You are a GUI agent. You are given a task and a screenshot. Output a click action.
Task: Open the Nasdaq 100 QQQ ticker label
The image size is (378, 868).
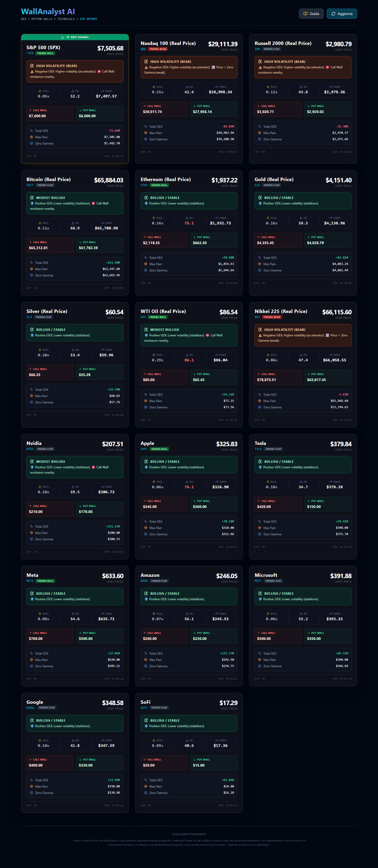coord(143,49)
